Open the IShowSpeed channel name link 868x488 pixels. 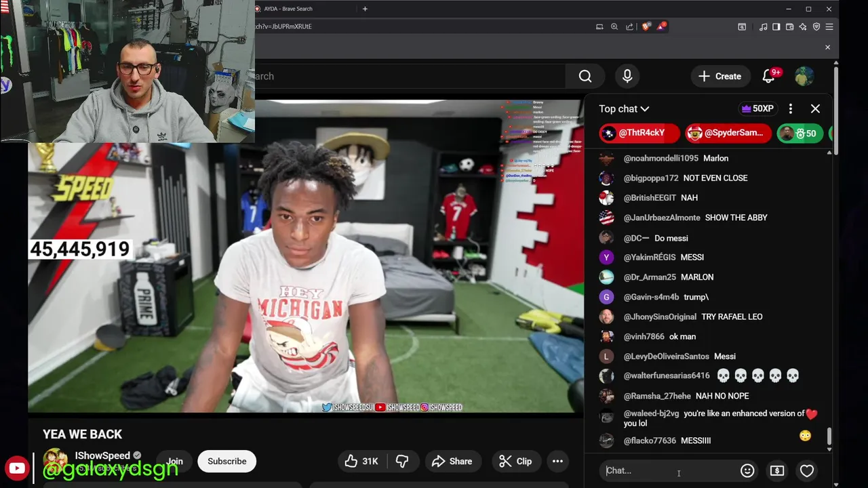[x=102, y=455]
